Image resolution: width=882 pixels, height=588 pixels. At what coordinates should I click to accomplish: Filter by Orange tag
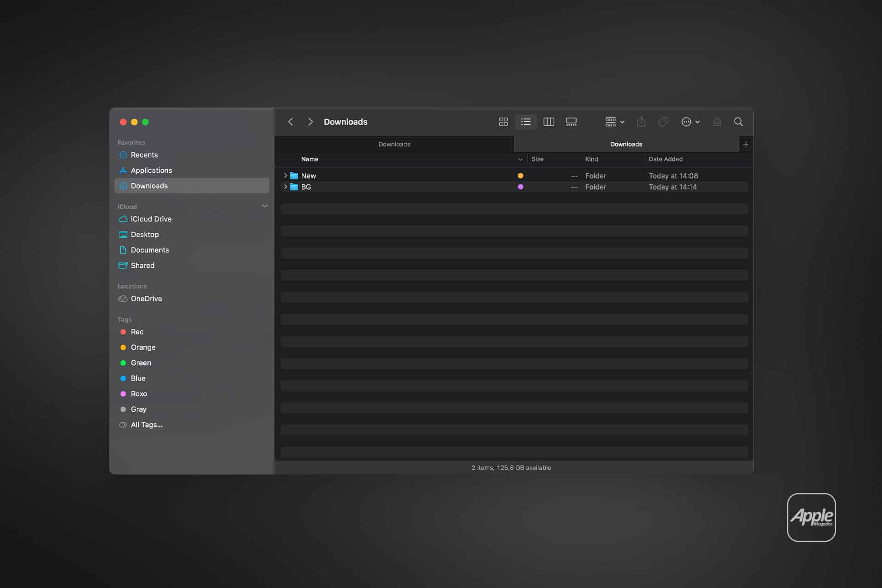[192, 347]
